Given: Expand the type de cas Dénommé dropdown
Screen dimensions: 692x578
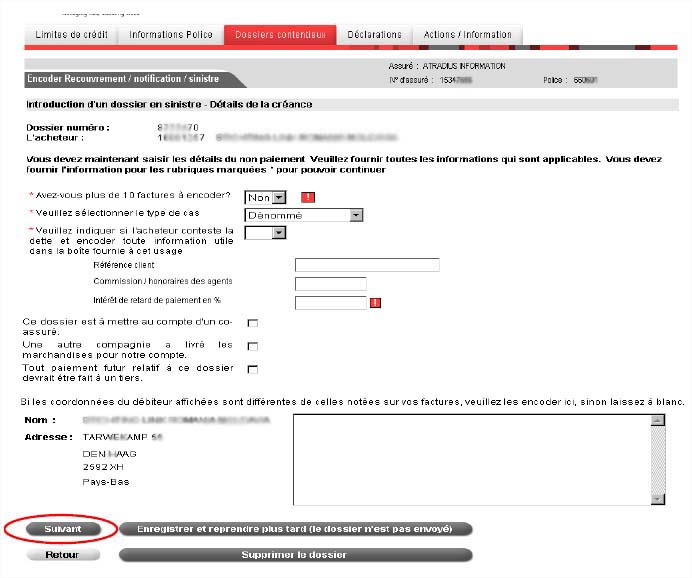Looking at the screenshot, I should (304, 215).
